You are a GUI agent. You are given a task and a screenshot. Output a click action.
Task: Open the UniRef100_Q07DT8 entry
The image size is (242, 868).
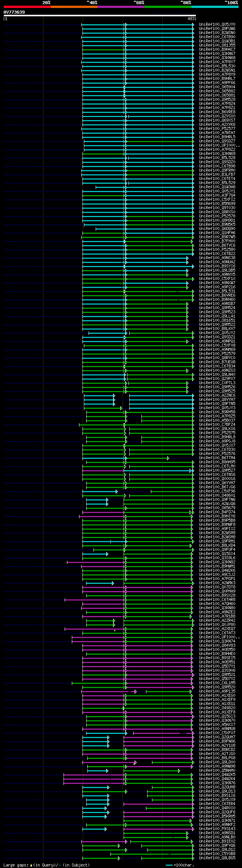217,587
